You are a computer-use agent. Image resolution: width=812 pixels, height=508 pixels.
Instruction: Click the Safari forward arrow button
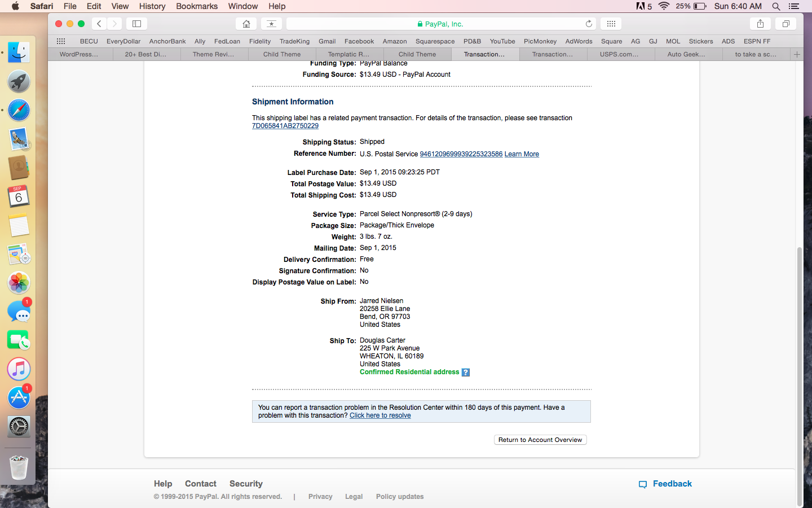tap(114, 24)
